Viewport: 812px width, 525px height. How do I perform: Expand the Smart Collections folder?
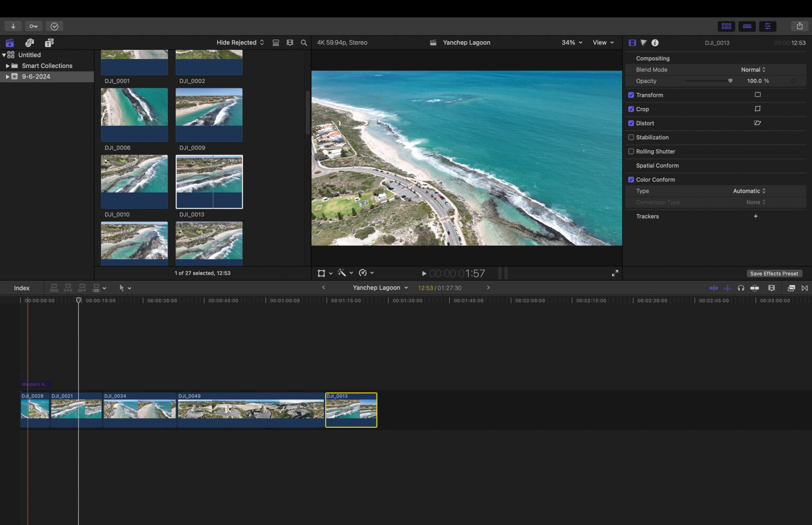tap(7, 66)
